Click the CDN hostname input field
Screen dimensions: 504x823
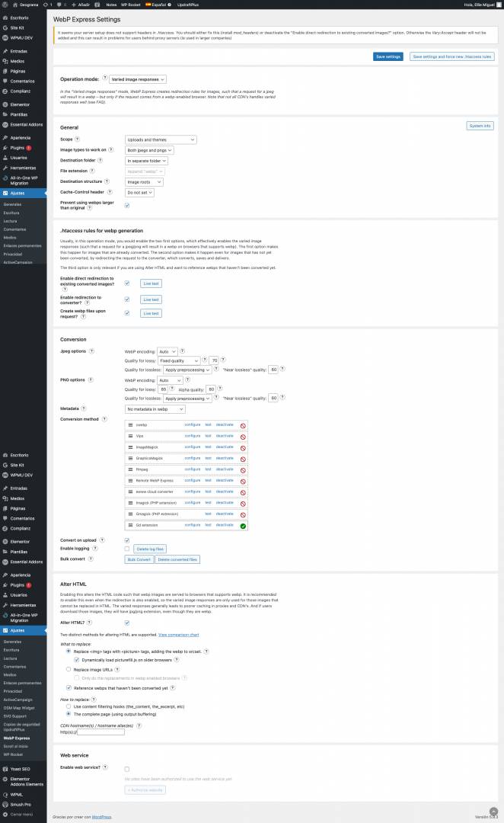100,732
